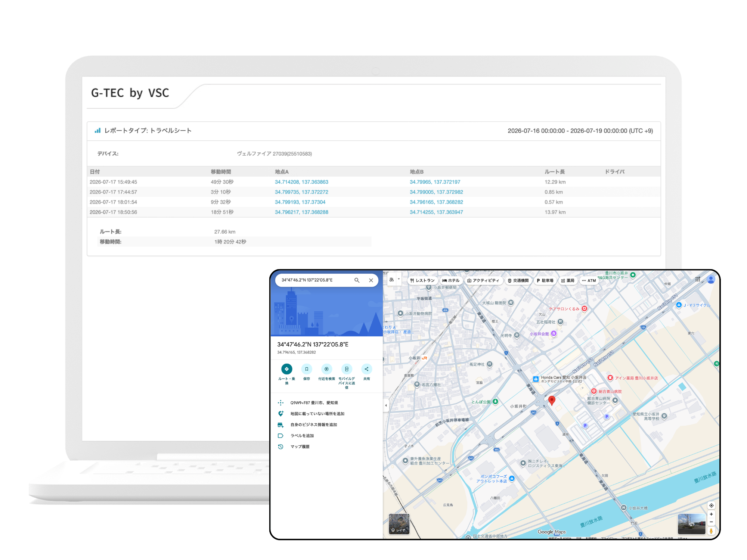The width and height of the screenshot is (747, 560).
Task: Click the アイン薬局 豊川小坂井店 marker
Action: (x=610, y=378)
